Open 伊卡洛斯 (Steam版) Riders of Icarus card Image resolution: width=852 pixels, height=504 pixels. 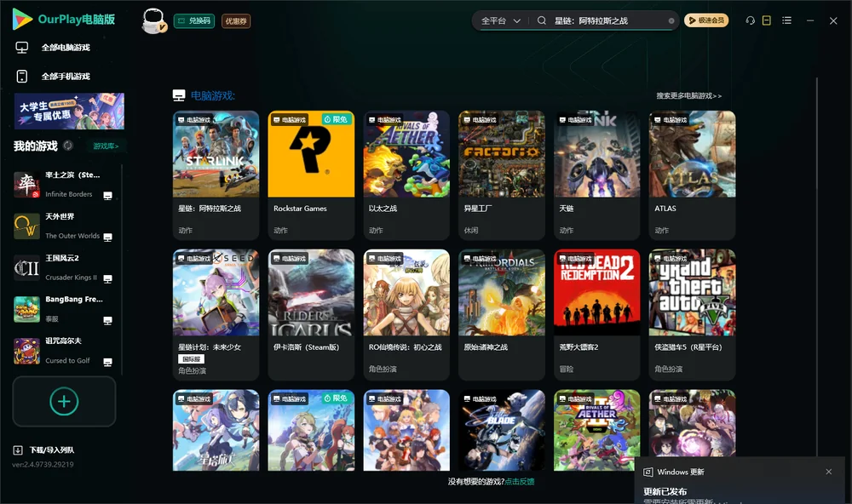(311, 314)
